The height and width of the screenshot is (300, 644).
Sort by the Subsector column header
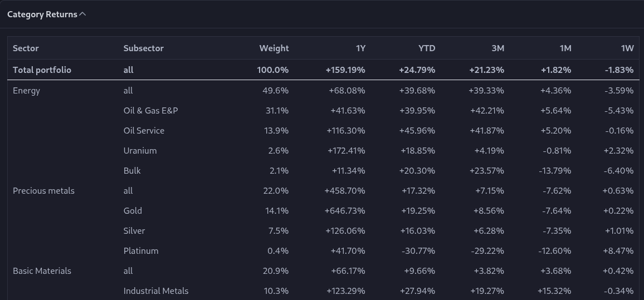click(x=143, y=48)
